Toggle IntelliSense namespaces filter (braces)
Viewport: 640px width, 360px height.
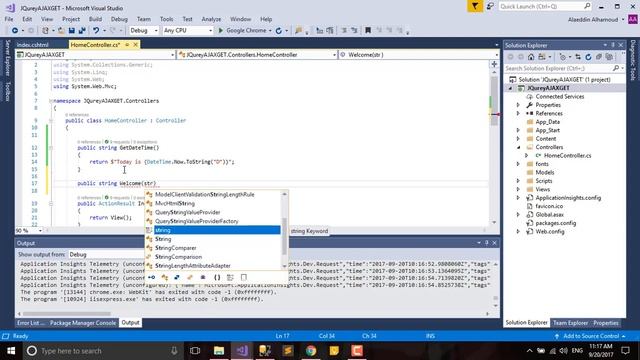[x=217, y=278]
